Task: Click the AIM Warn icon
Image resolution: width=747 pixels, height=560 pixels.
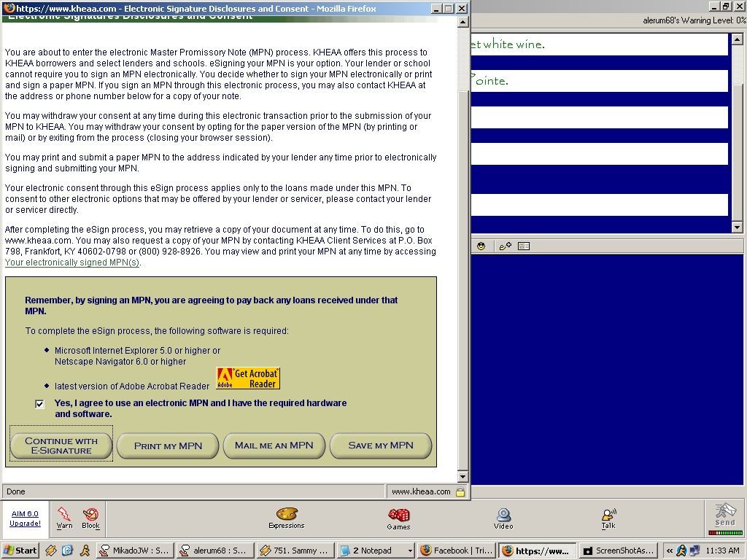Action: (x=64, y=518)
